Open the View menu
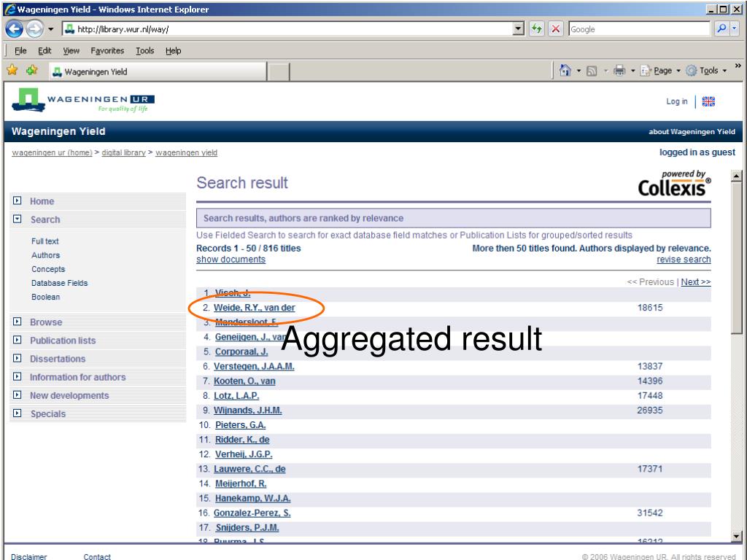 click(71, 50)
